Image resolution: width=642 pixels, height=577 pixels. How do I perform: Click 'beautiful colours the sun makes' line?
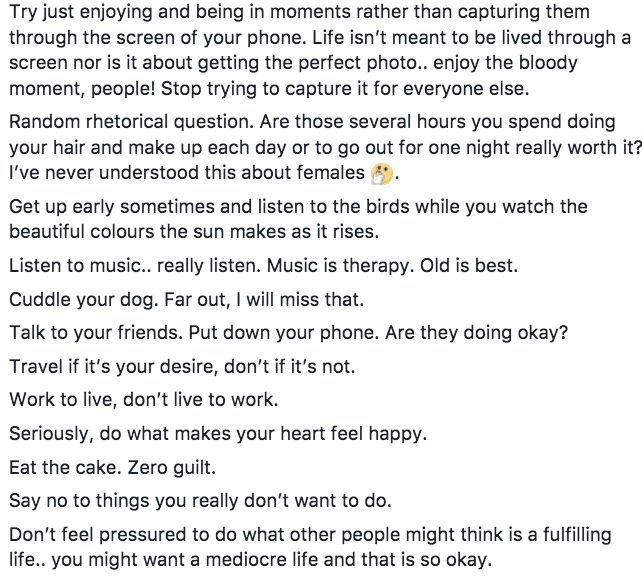point(194,232)
